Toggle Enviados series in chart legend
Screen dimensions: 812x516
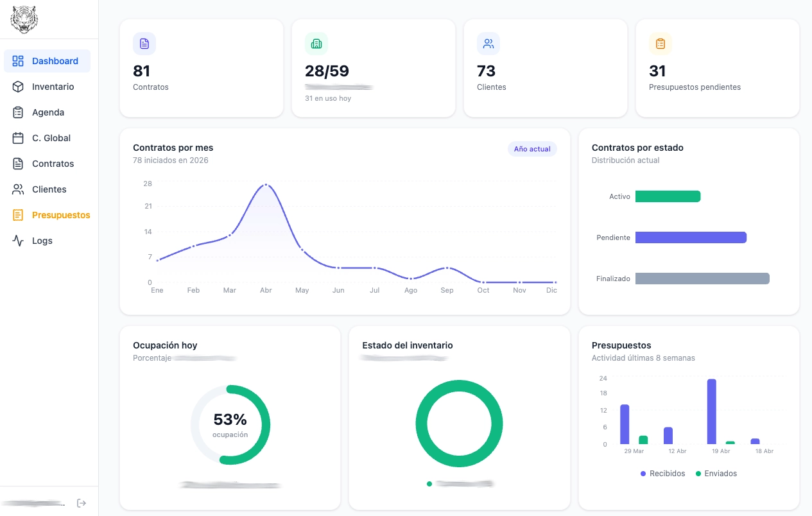716,474
